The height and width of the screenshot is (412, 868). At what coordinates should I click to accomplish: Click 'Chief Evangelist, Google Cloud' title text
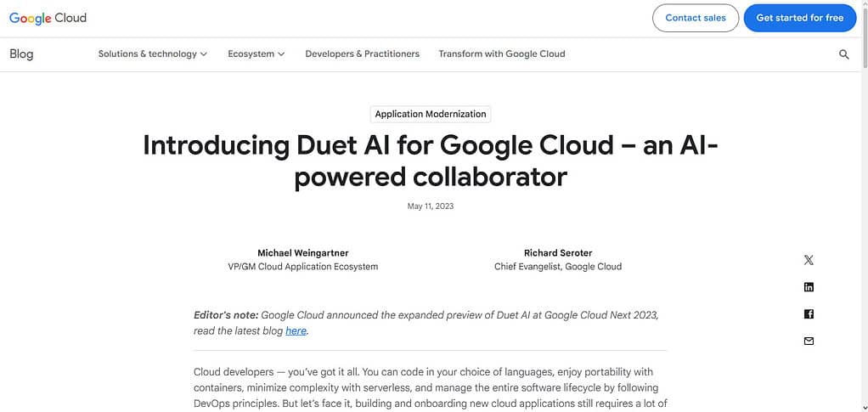tap(558, 267)
